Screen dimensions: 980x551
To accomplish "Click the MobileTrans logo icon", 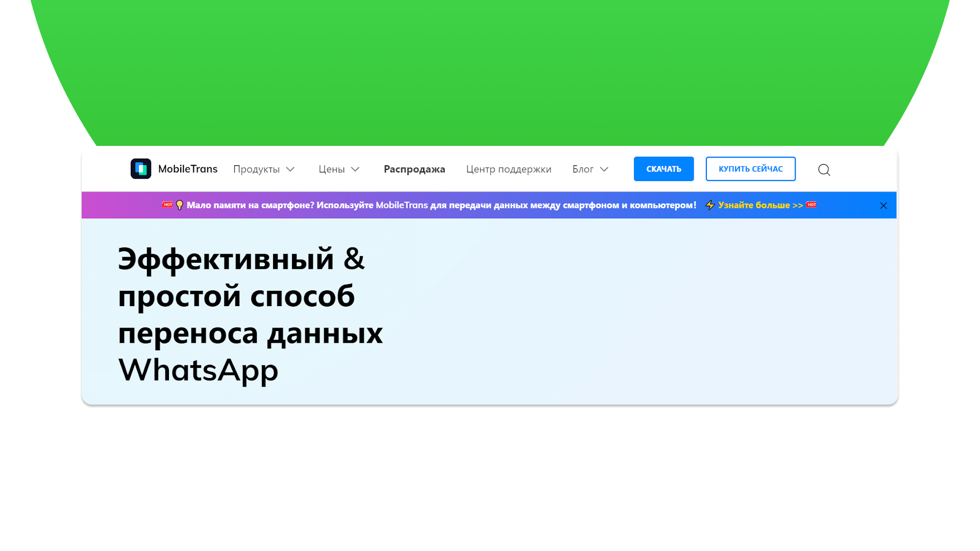I will [141, 169].
